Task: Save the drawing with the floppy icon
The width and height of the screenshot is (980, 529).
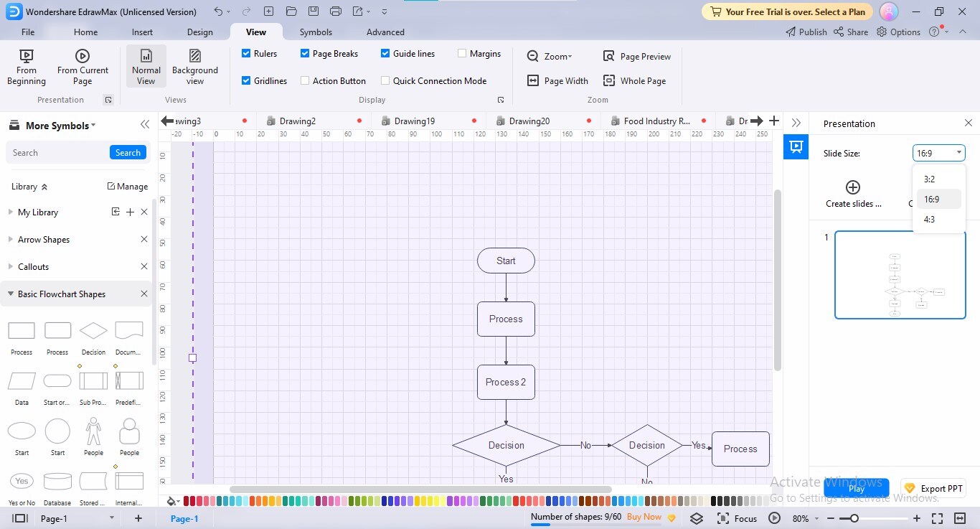Action: pos(314,11)
